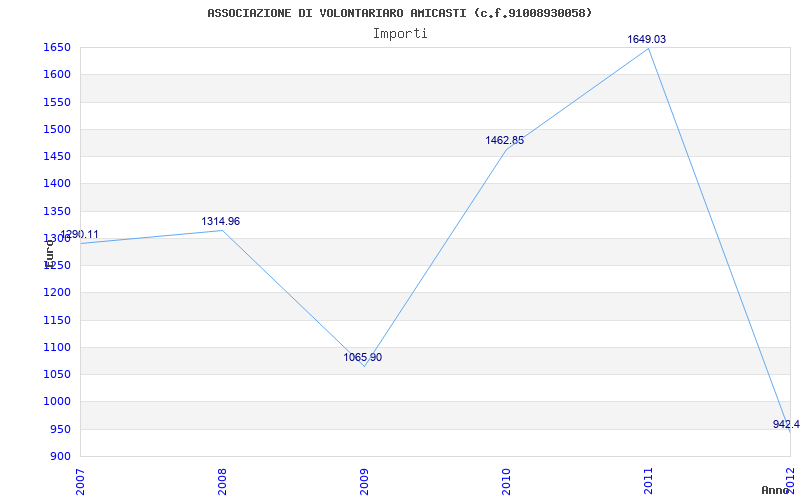Click the 'Anno' x-axis title
The width and height of the screenshot is (800, 500).
775,490
